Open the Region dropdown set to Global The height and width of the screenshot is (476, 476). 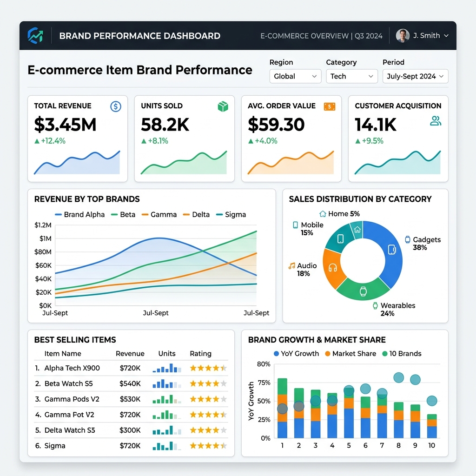pos(295,76)
